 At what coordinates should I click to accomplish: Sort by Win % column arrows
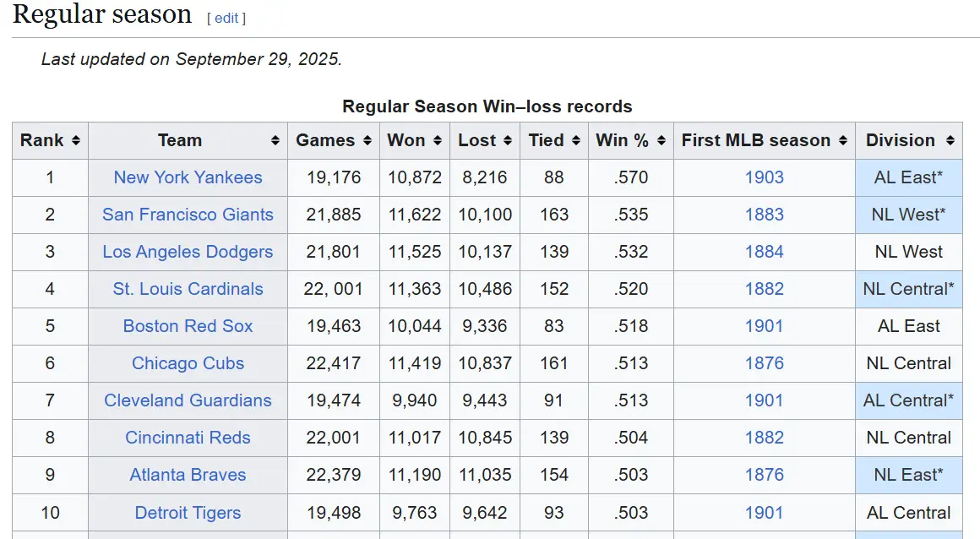tap(661, 141)
